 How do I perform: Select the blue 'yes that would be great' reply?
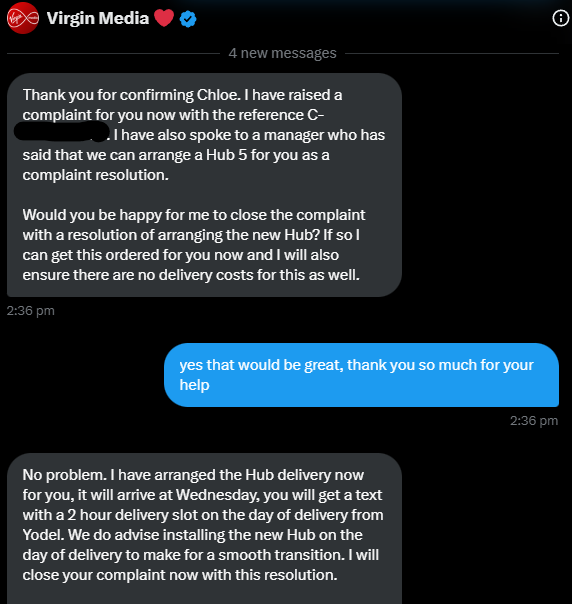pos(361,375)
